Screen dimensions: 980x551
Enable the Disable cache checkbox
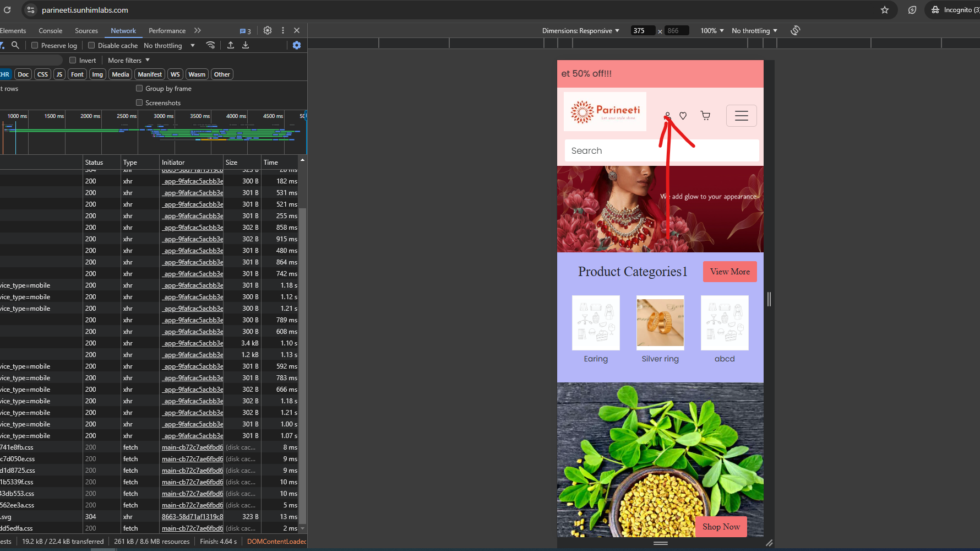tap(91, 46)
